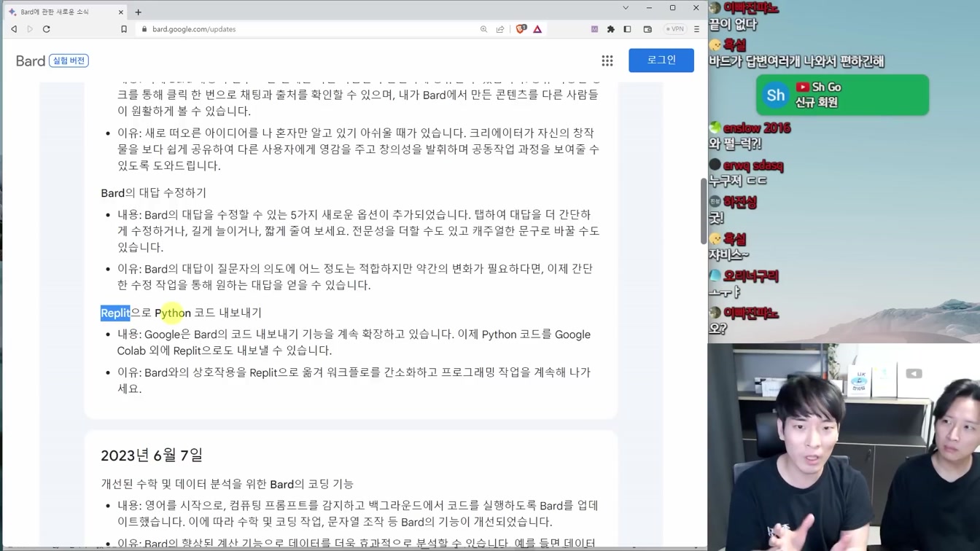Click heading 개선된 수학 및 데이터 분석
Viewport: 980px width, 551px height.
tap(227, 484)
